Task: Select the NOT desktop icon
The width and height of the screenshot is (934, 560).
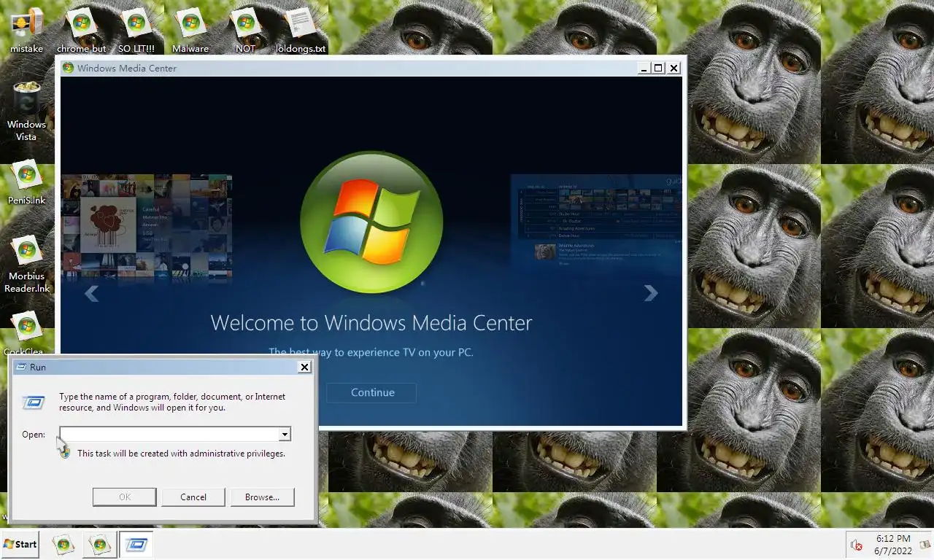Action: point(245,29)
